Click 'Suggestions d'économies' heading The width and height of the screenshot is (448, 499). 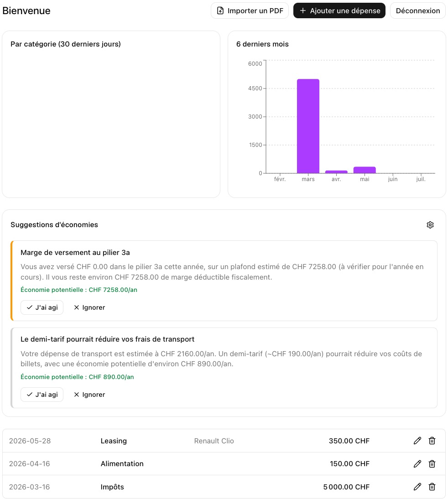point(54,225)
